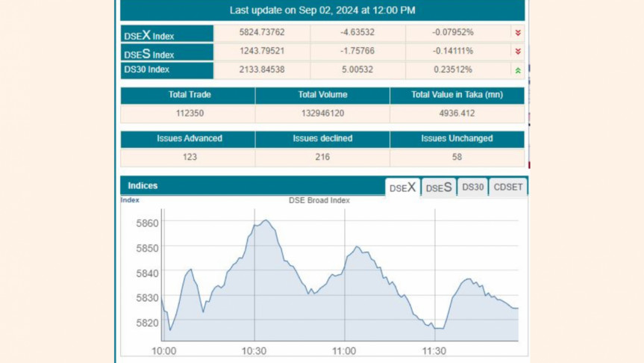Image resolution: width=644 pixels, height=363 pixels.
Task: Click the DSEX change -4.63532
Action: point(357,32)
